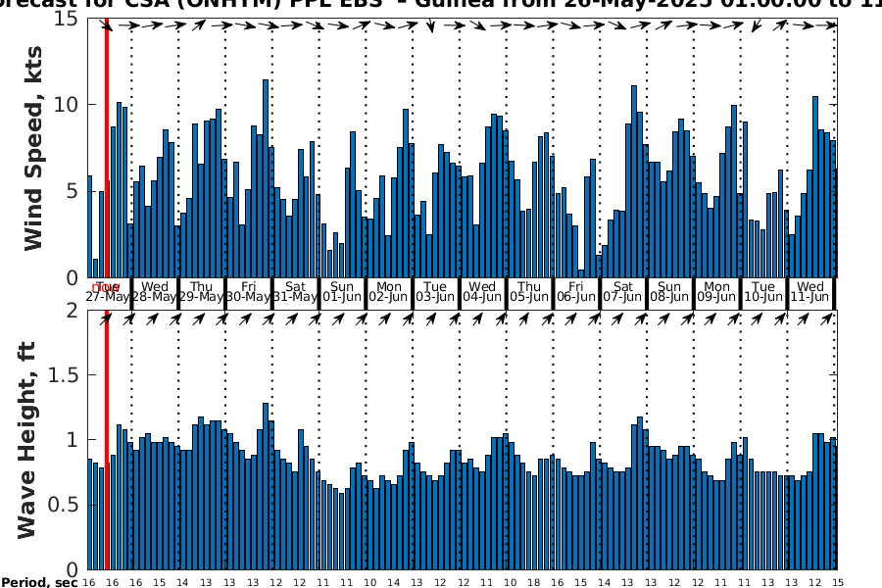Screen dimensions: 882x588
Task: Select the Sun 01-Jun date label
Action: pyautogui.click(x=342, y=291)
